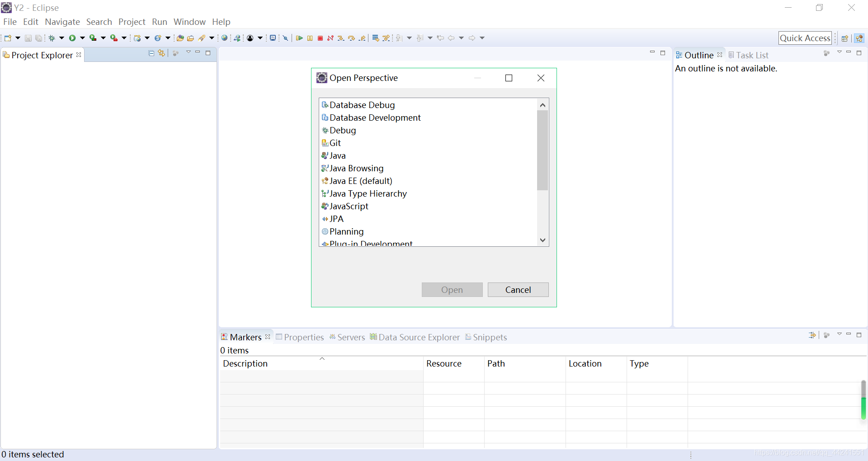Click the Coverage launch toolbar icon
This screenshot has height=461, width=868.
tap(93, 38)
